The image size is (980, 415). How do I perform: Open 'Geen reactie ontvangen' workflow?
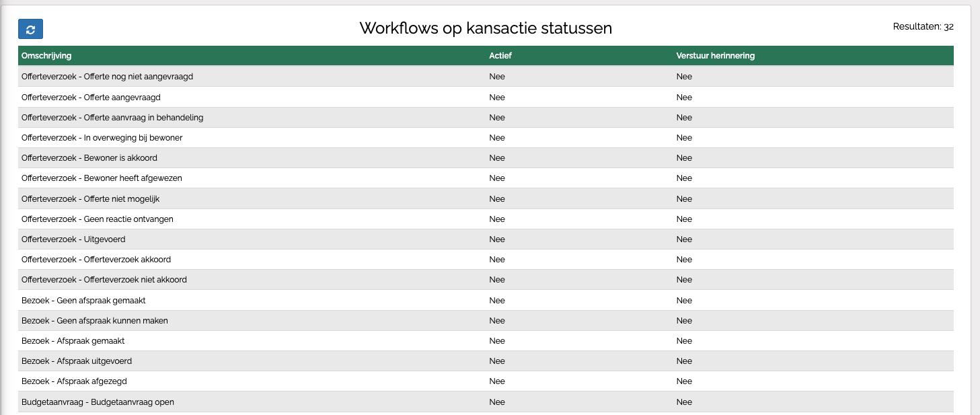tap(97, 219)
